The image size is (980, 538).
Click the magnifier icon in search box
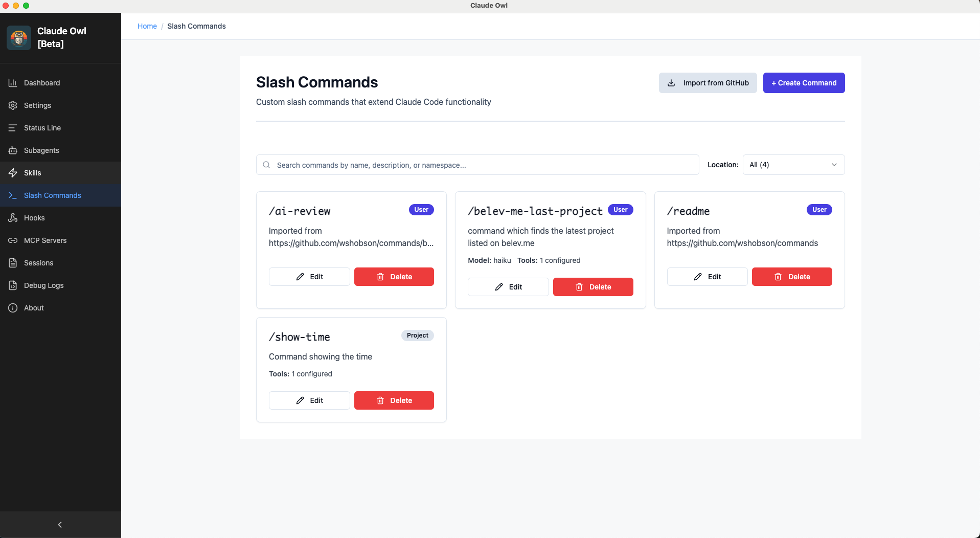point(266,165)
